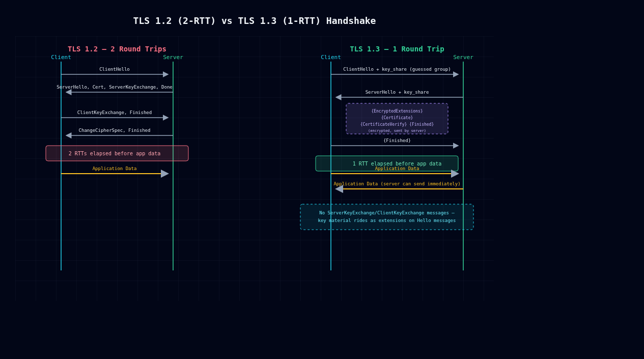This screenshot has width=644, height=359.
Task: Click "ServerHello, Cert, ServerKeyExchange, Done" label
Action: click(115, 87)
